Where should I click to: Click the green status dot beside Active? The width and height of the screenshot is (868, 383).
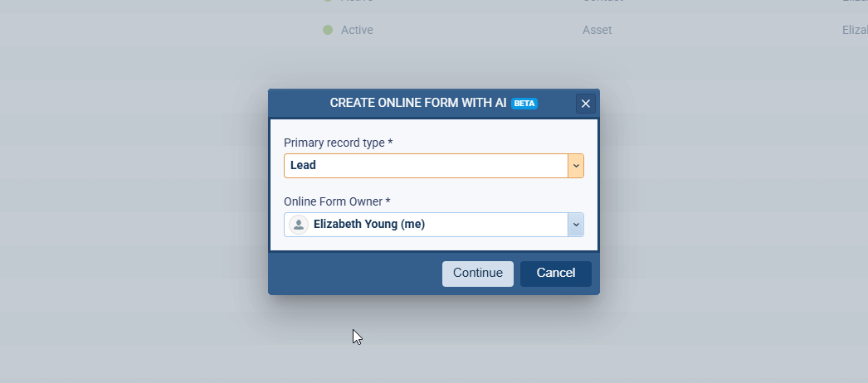[328, 30]
